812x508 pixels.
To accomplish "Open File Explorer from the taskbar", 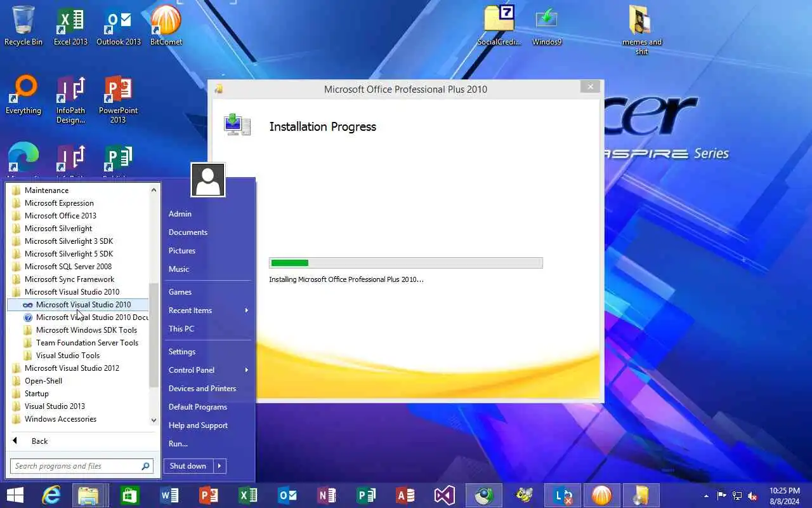I will (90, 495).
